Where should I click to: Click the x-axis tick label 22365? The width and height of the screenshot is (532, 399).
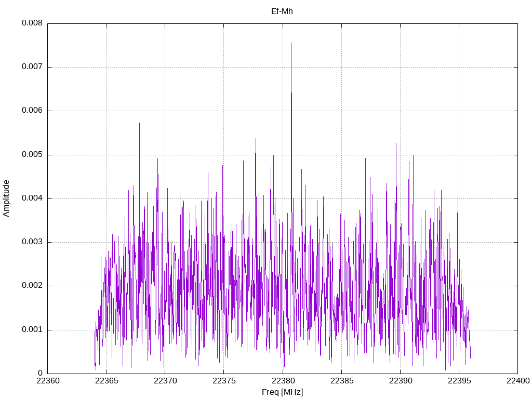click(106, 381)
